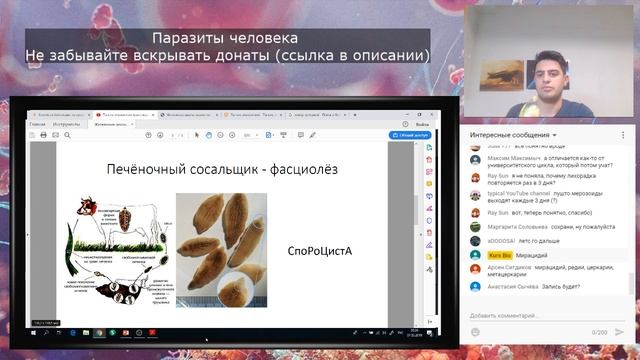Open the emoji picker in chat
The width and height of the screenshot is (640, 360).
(x=475, y=332)
